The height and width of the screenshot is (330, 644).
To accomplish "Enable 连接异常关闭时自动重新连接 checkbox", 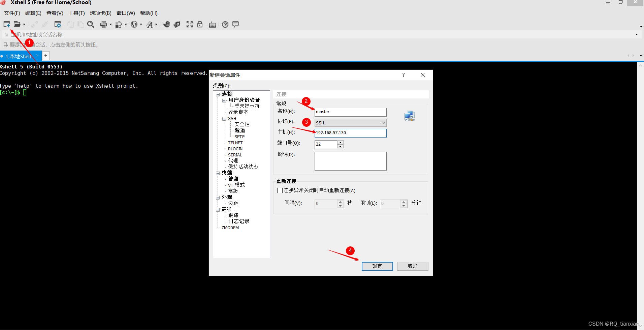I will pos(280,190).
